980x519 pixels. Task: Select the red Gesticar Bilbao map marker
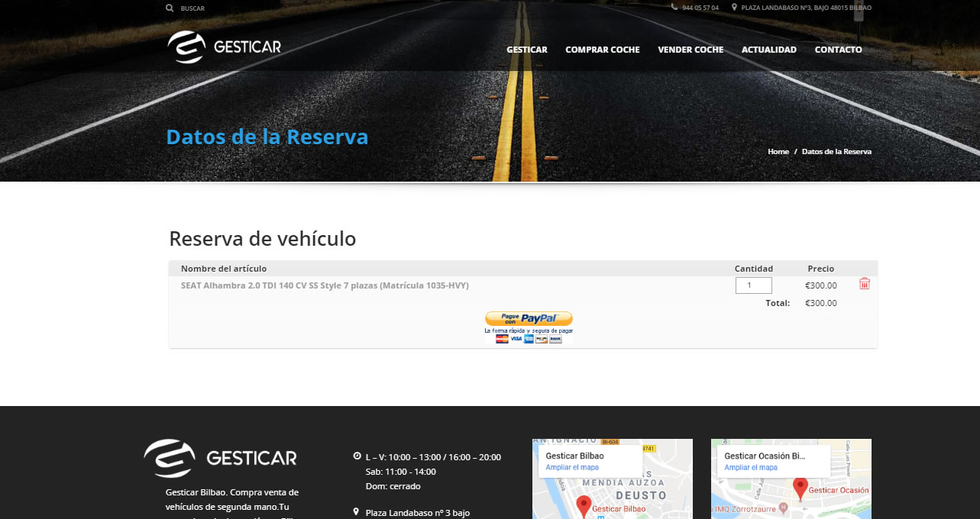coord(584,507)
